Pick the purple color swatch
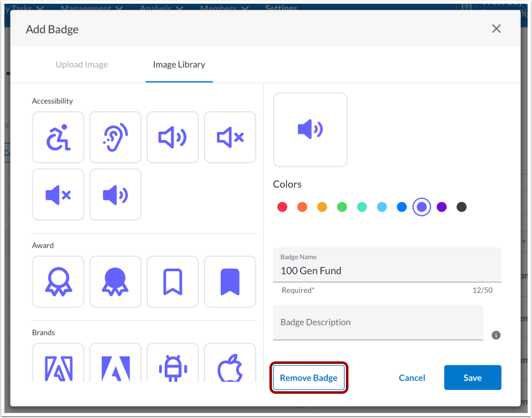Image resolution: width=532 pixels, height=418 pixels. click(x=441, y=207)
